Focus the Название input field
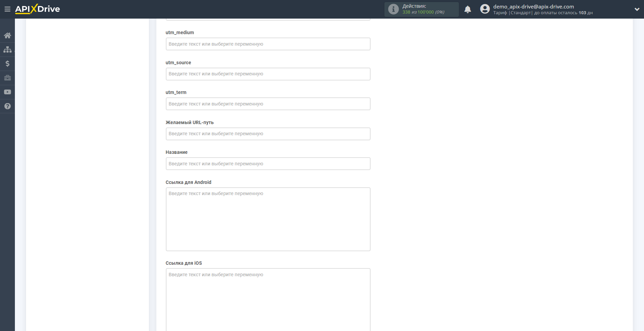 click(268, 164)
